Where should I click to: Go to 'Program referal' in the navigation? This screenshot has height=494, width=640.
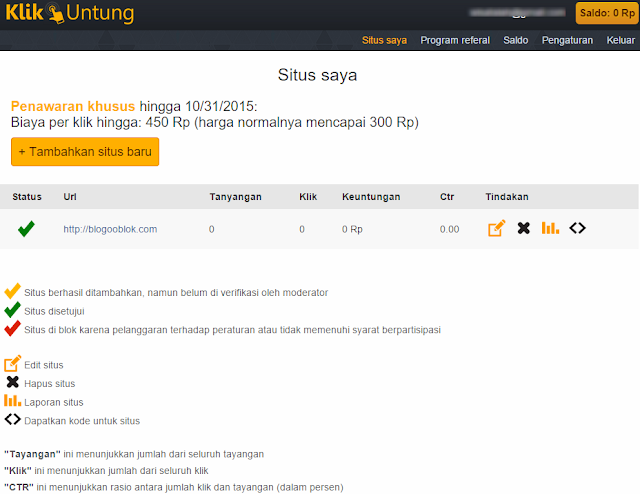[x=455, y=40]
